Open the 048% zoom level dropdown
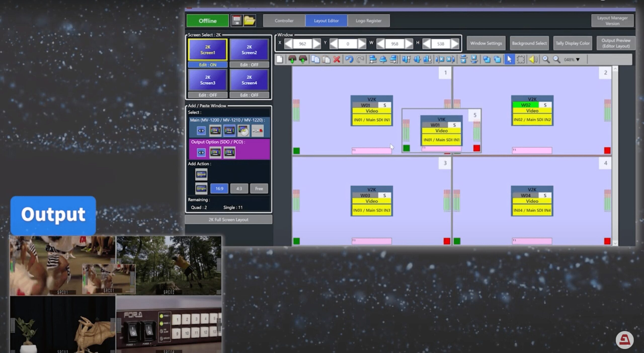Viewport: 644px width, 353px height. 578,60
